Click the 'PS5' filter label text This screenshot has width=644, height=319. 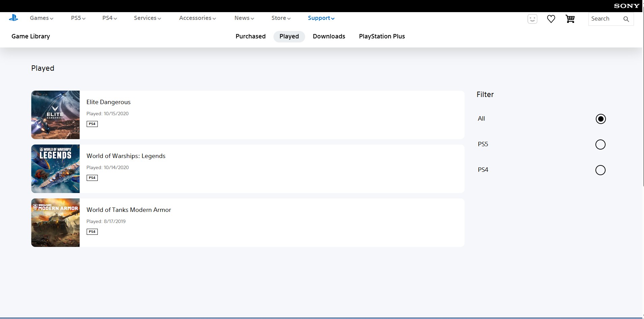coord(483,144)
